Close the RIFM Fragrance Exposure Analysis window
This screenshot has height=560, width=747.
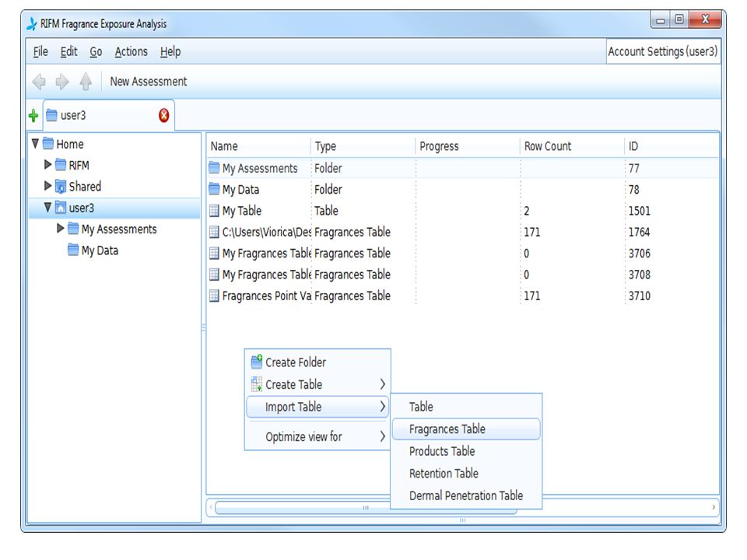click(705, 20)
